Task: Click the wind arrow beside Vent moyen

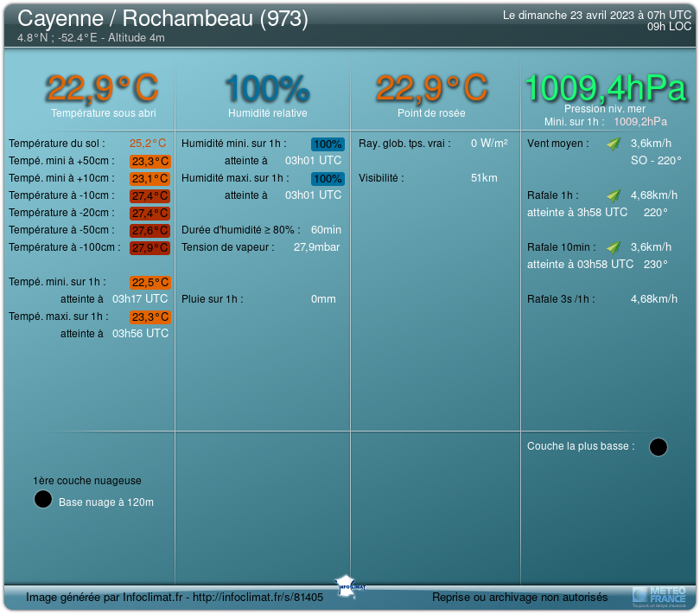Action: pyautogui.click(x=614, y=144)
